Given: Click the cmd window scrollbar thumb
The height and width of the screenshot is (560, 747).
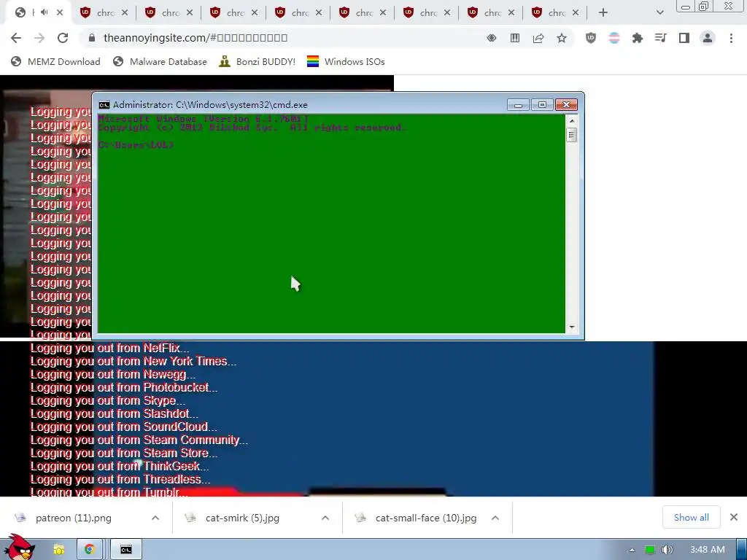Looking at the screenshot, I should 572,135.
